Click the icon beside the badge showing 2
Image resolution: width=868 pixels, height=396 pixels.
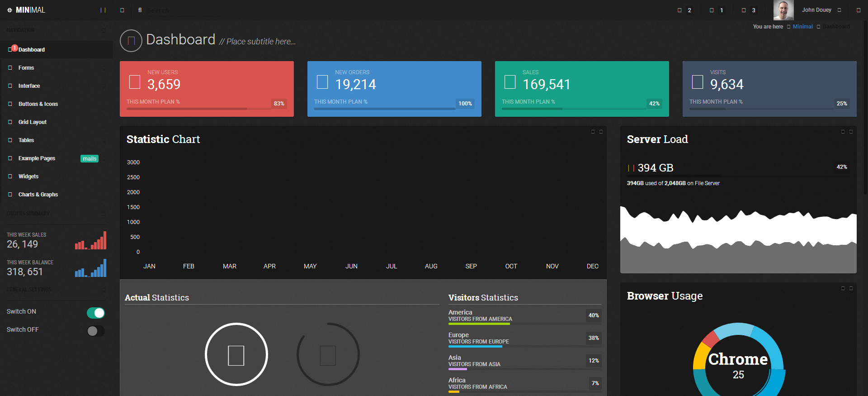pos(679,10)
